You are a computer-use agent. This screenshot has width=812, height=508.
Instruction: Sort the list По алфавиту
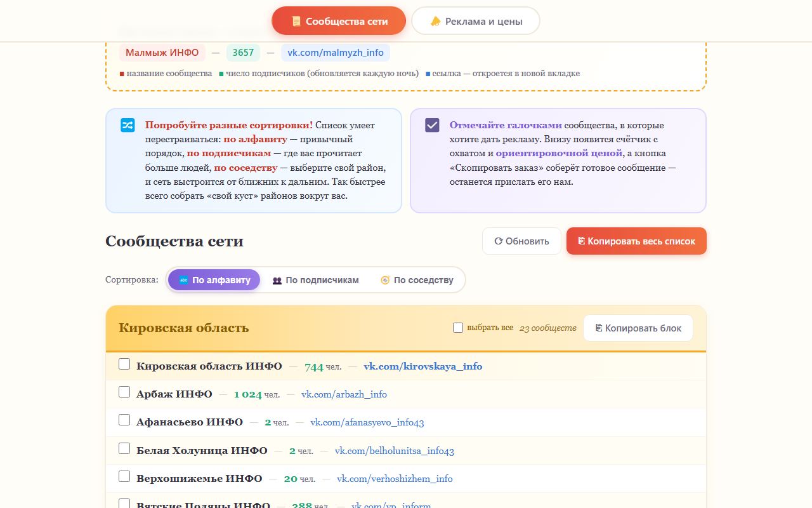(x=214, y=280)
